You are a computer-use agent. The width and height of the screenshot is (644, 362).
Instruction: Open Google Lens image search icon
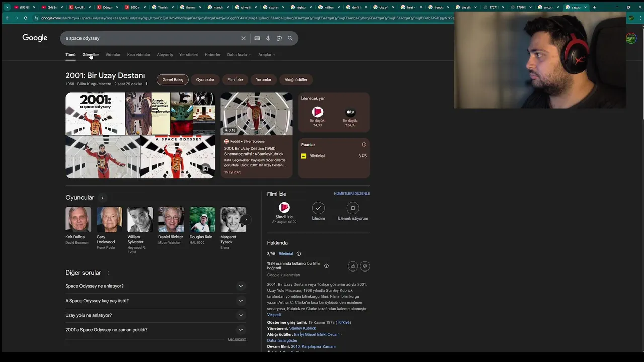[279, 38]
